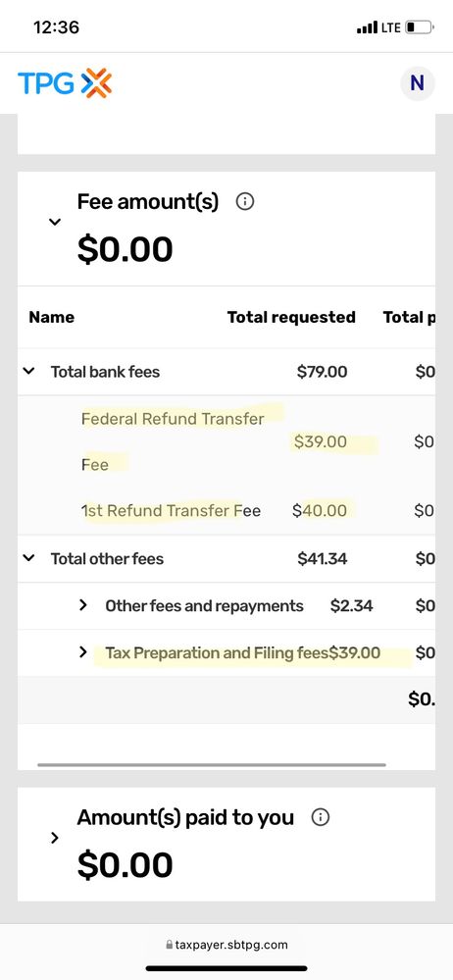Expand Tax Preparation and Filing fees

pos(82,652)
